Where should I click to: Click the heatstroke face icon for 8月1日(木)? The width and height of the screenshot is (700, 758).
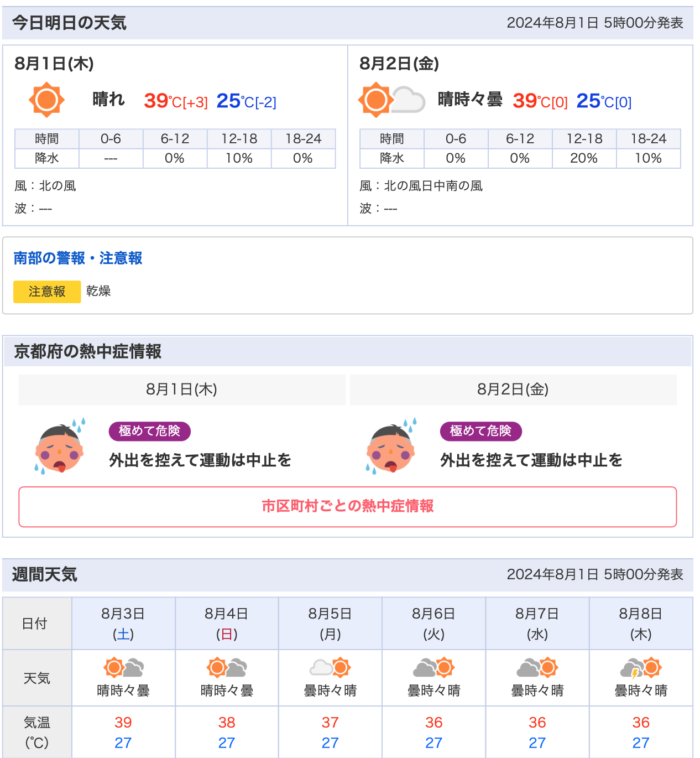tap(60, 447)
